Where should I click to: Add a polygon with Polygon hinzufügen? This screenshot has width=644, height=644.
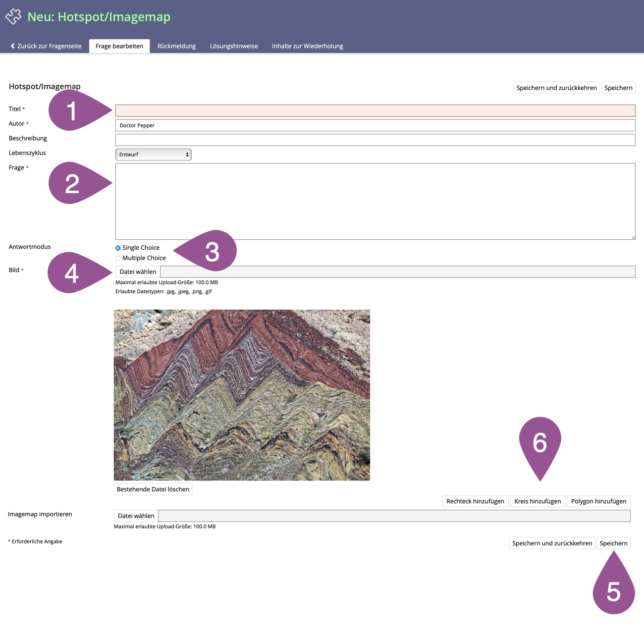(x=598, y=501)
